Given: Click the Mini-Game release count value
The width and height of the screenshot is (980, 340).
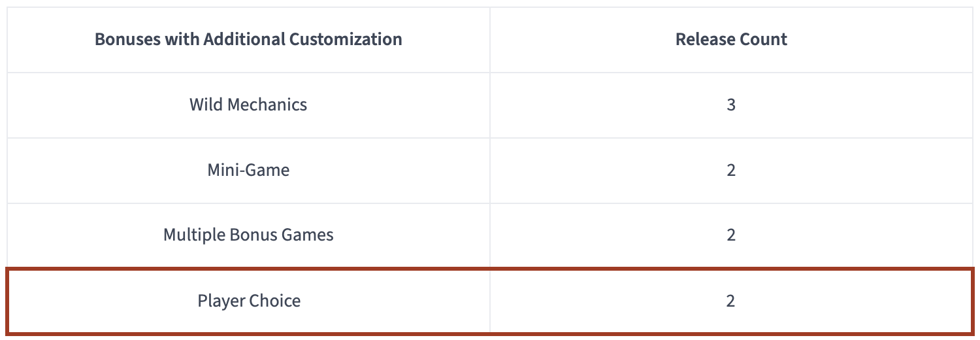Looking at the screenshot, I should click(x=731, y=170).
